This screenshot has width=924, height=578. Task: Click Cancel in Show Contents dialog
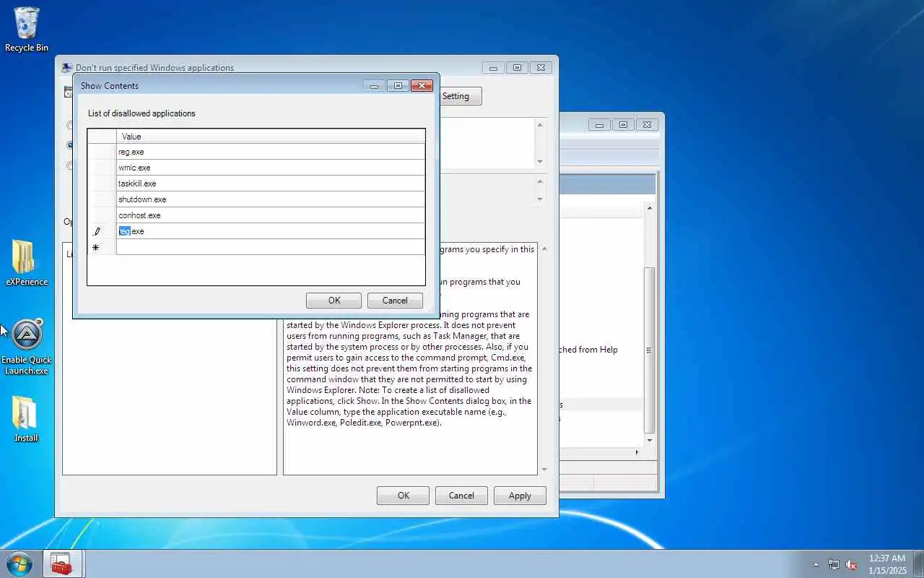pyautogui.click(x=395, y=301)
